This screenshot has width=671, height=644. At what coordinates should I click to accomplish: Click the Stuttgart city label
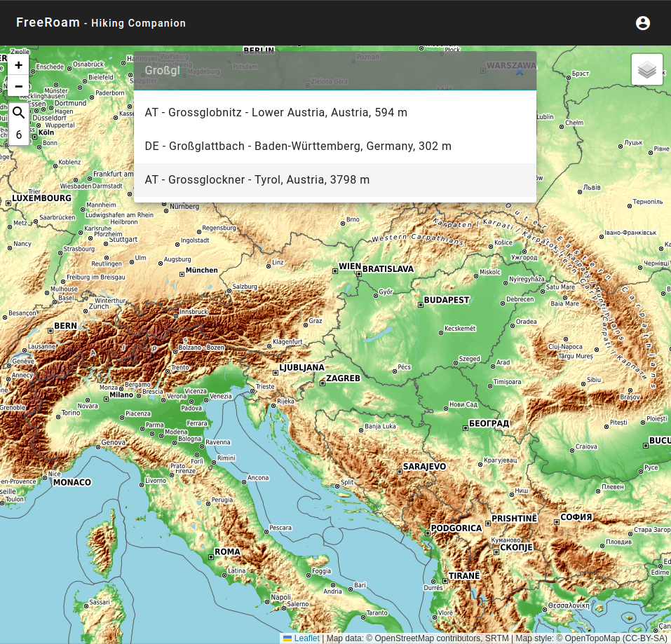123,240
